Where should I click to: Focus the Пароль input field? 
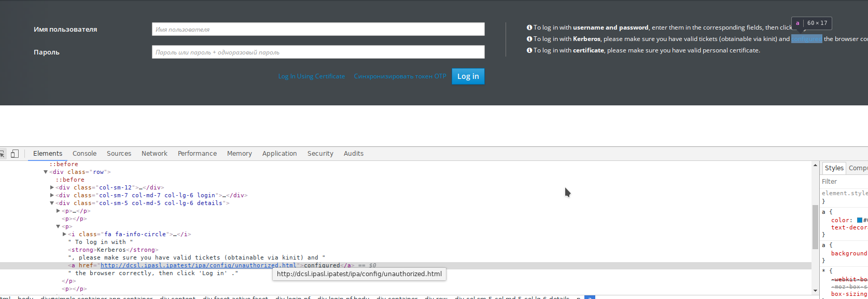[318, 52]
